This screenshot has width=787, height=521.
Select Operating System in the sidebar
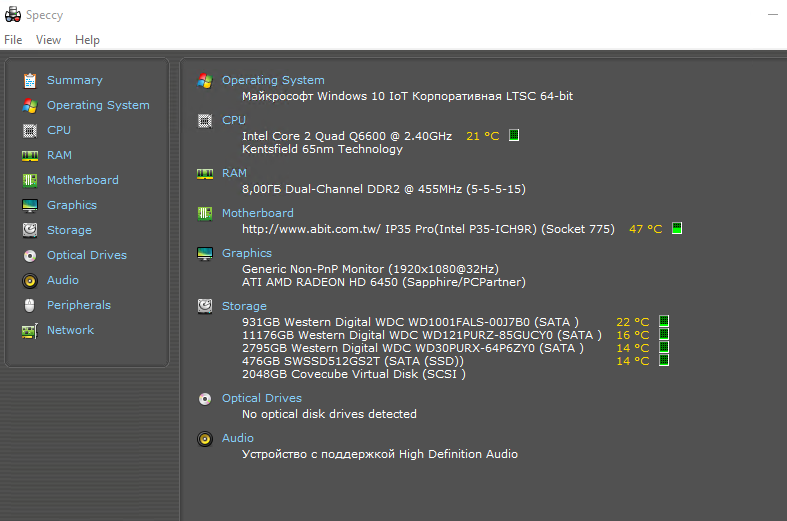click(x=98, y=105)
